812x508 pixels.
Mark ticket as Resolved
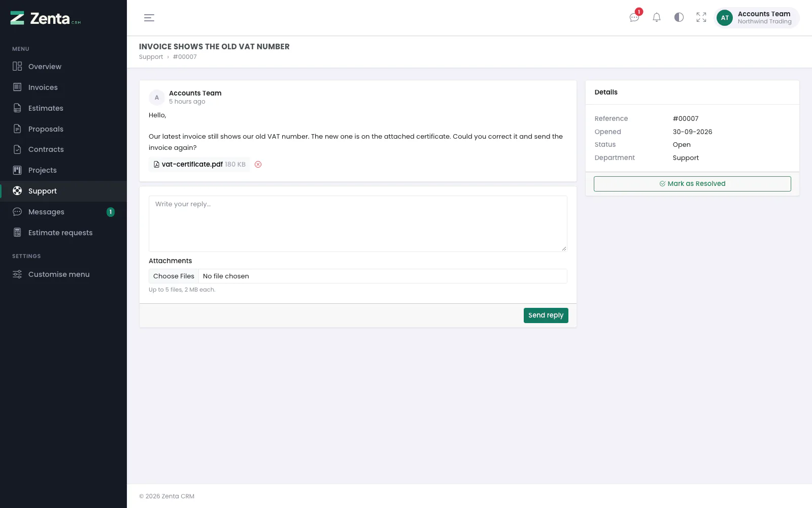(692, 184)
